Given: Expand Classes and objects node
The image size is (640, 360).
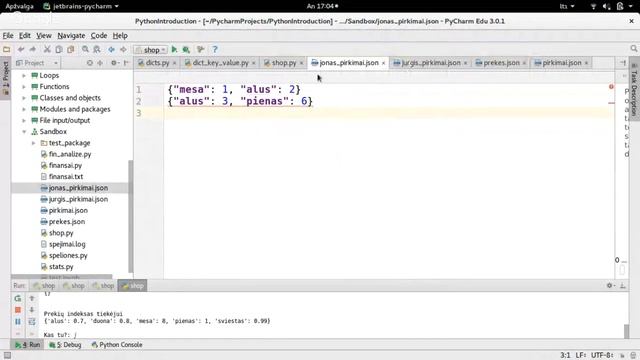Looking at the screenshot, I should coord(24,98).
